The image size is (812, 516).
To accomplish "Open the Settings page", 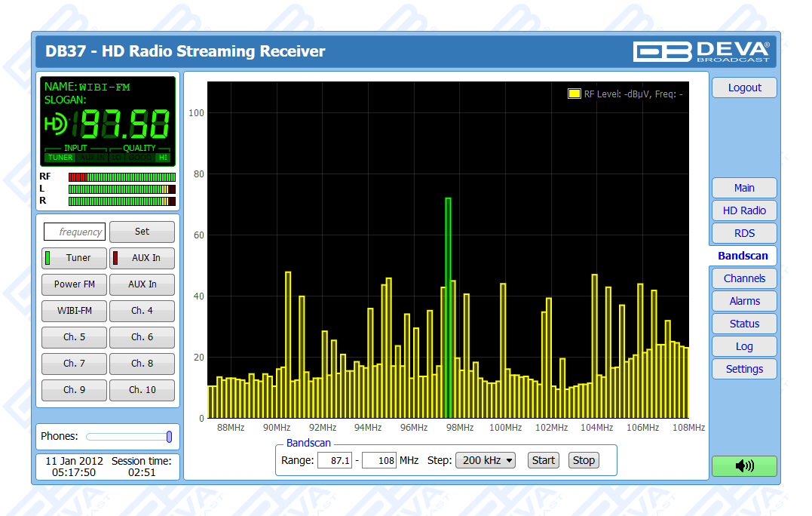I will click(x=743, y=369).
